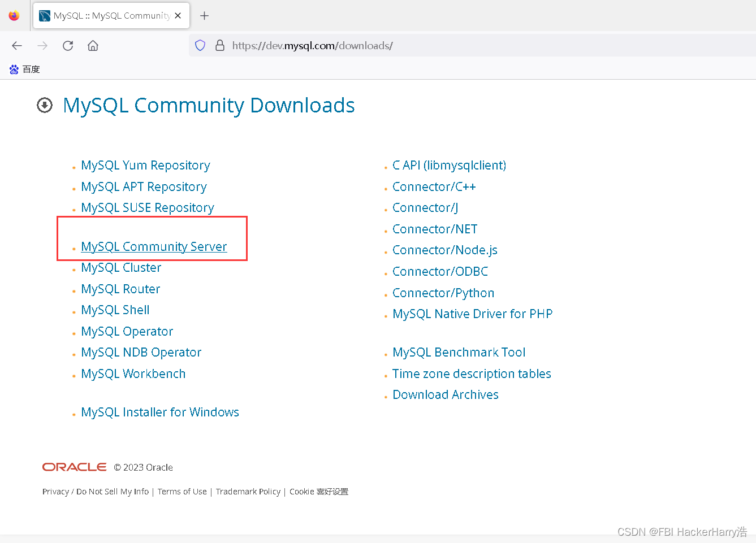Open C API (libmysqlclient) link
Image resolution: width=756 pixels, height=543 pixels.
click(450, 166)
